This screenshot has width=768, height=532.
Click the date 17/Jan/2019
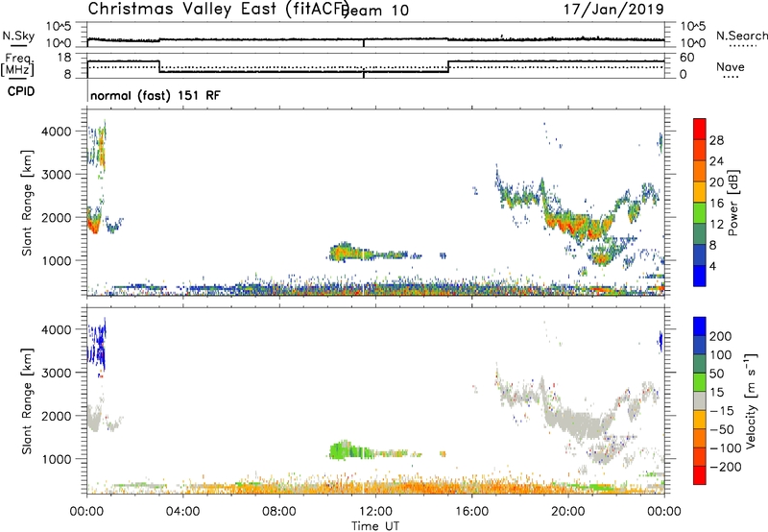click(613, 10)
